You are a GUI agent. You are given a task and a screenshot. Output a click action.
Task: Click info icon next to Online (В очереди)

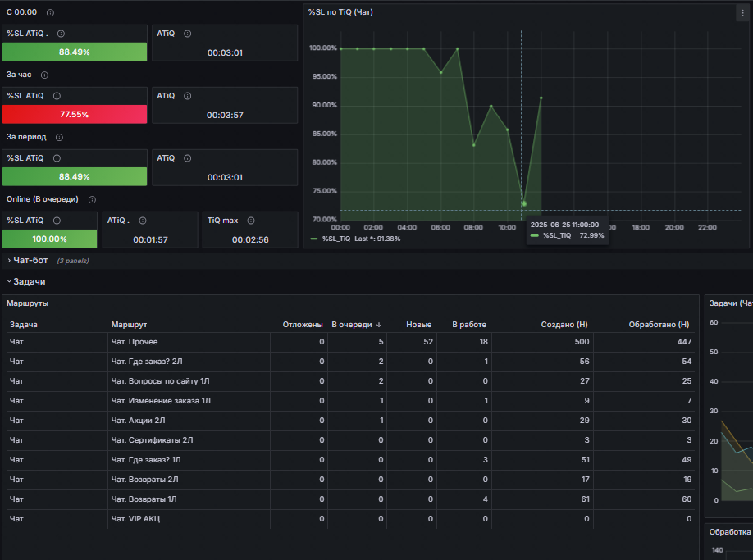click(x=92, y=199)
